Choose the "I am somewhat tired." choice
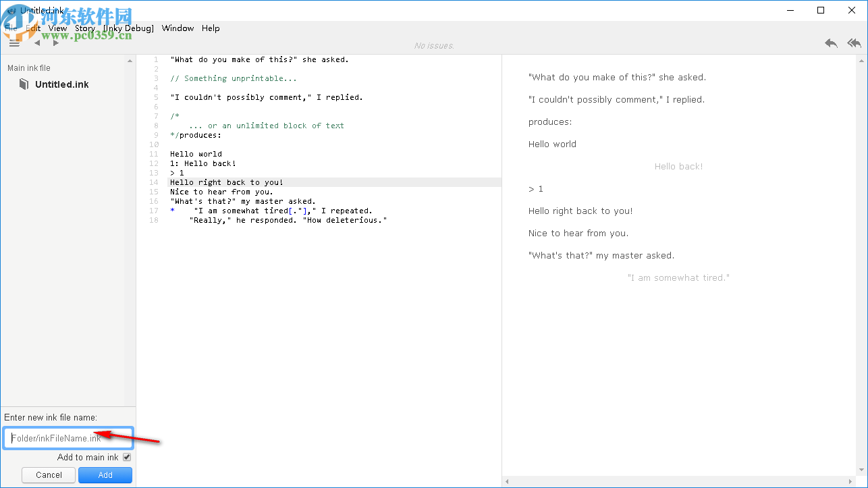Viewport: 868px width, 488px height. [x=678, y=277]
